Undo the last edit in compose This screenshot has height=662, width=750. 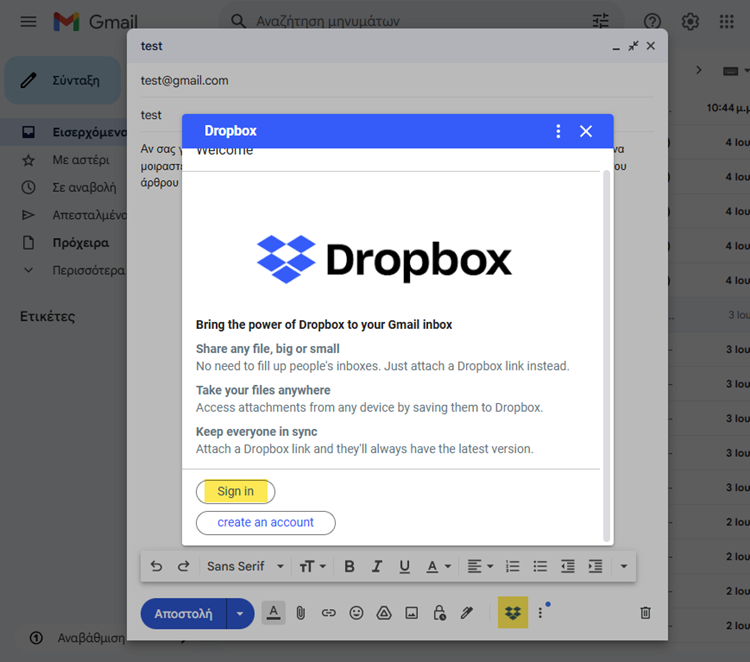[x=156, y=566]
